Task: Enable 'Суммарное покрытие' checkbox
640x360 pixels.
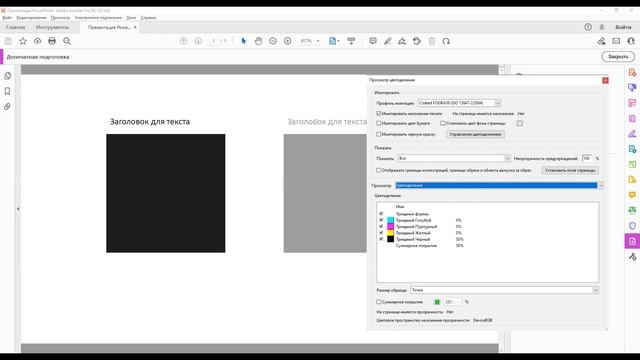Action: [x=379, y=302]
